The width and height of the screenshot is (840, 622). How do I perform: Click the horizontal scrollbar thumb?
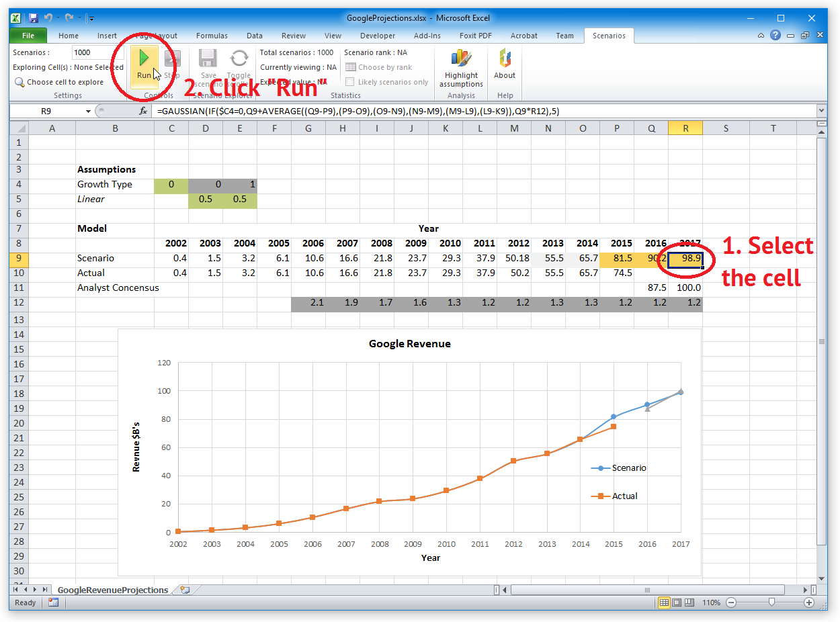click(648, 590)
